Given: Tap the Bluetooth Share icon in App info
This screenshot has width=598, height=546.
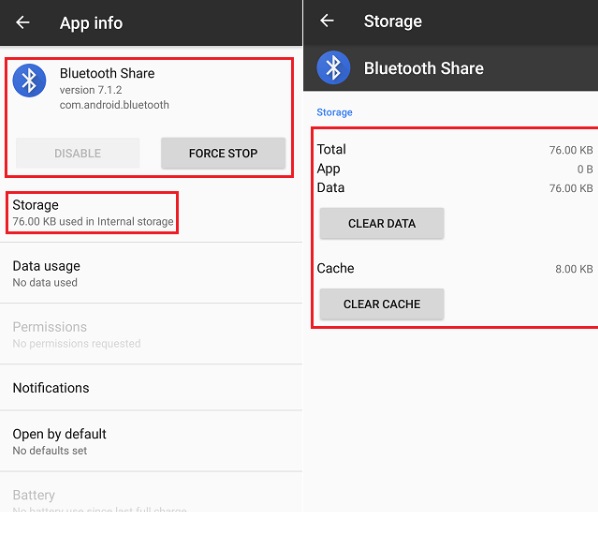Looking at the screenshot, I should (x=29, y=80).
